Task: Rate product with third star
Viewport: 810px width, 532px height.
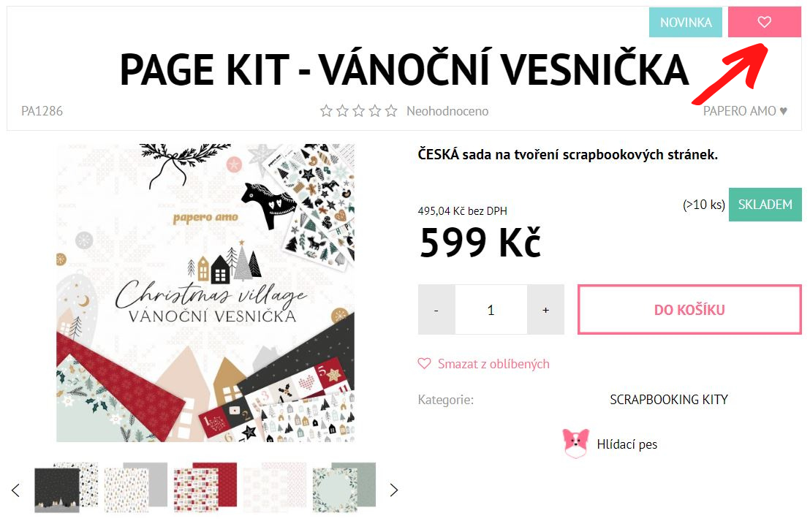Action: (358, 110)
